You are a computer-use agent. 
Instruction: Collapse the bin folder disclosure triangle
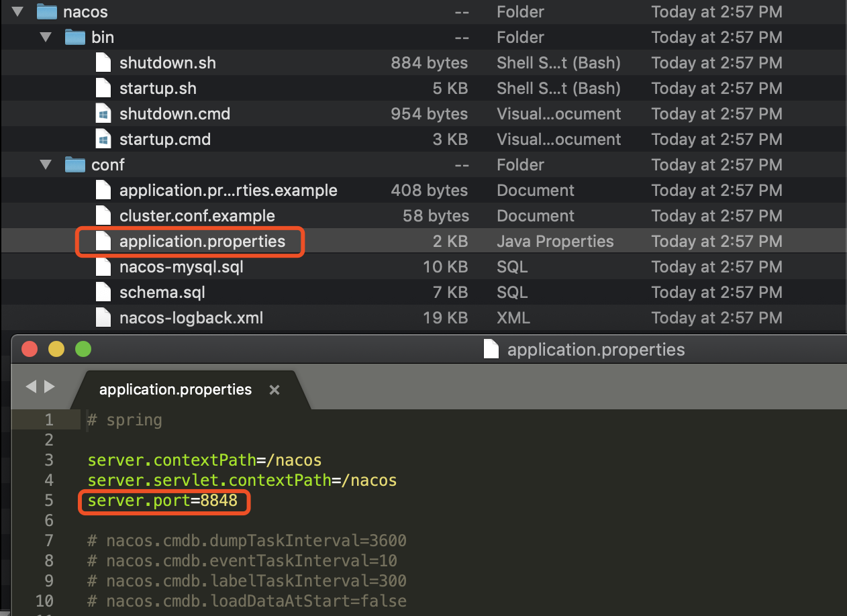[46, 37]
